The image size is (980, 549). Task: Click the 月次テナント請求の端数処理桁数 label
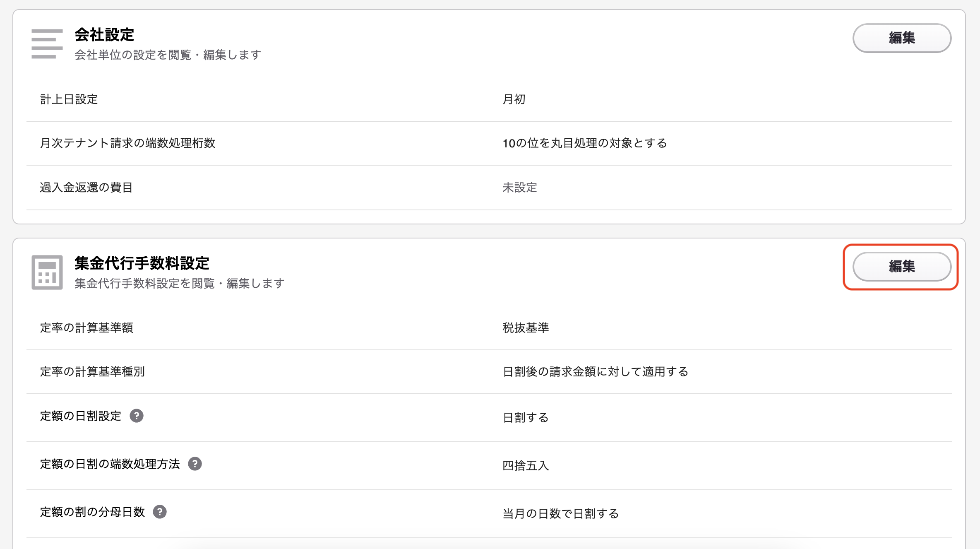point(127,143)
